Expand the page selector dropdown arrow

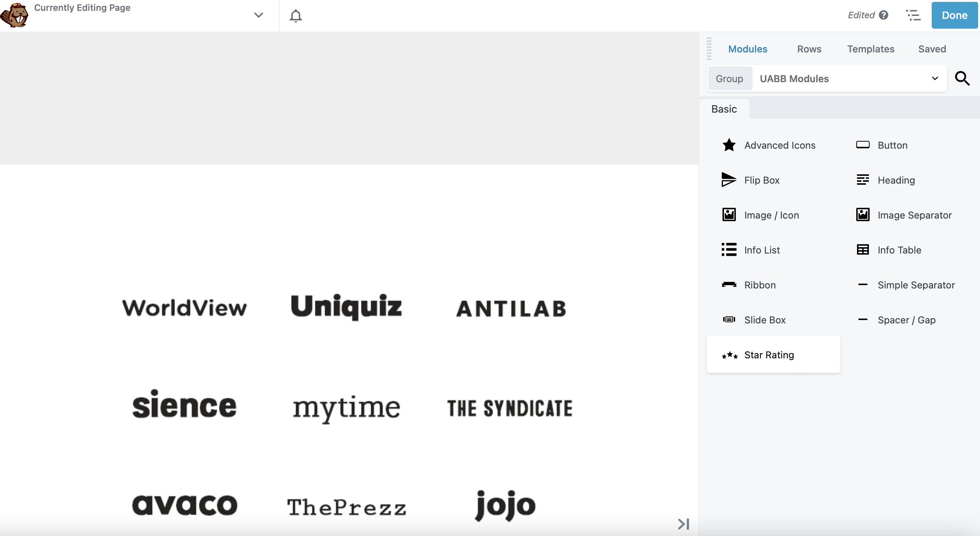pyautogui.click(x=259, y=15)
